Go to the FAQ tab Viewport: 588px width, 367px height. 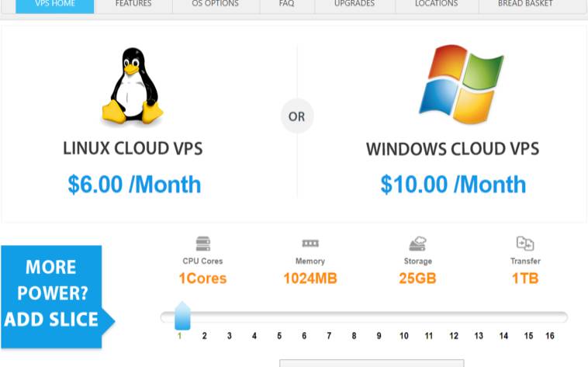point(287,5)
